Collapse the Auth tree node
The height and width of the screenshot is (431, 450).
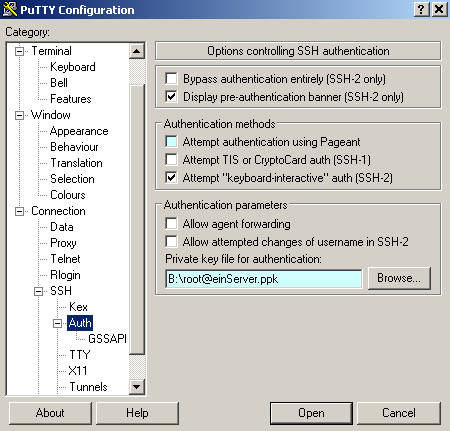tap(57, 323)
